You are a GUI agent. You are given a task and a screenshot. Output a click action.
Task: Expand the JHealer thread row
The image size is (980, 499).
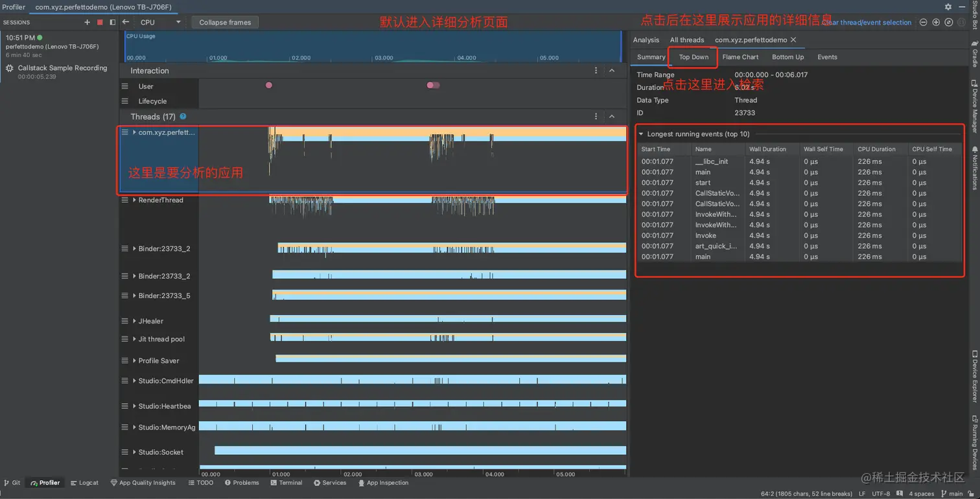[134, 321]
